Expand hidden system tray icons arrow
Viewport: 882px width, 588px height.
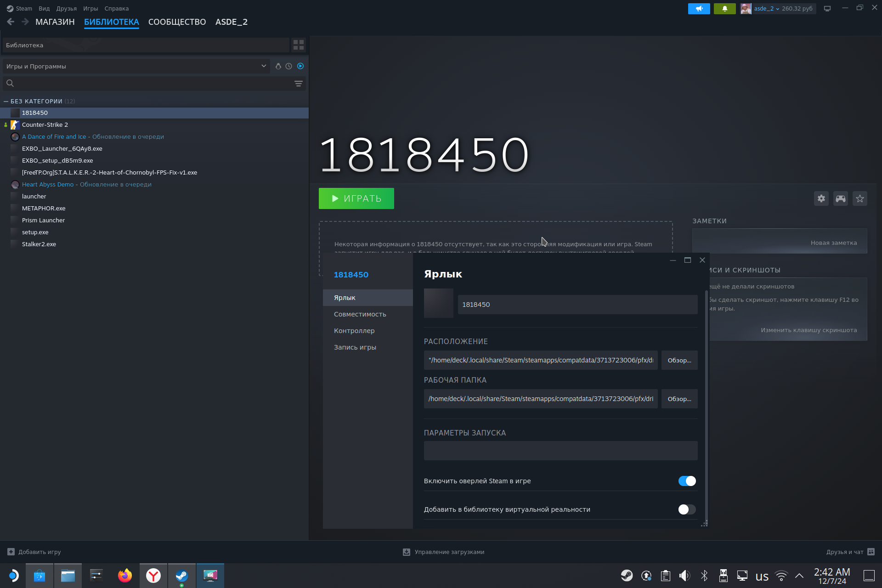[799, 576]
